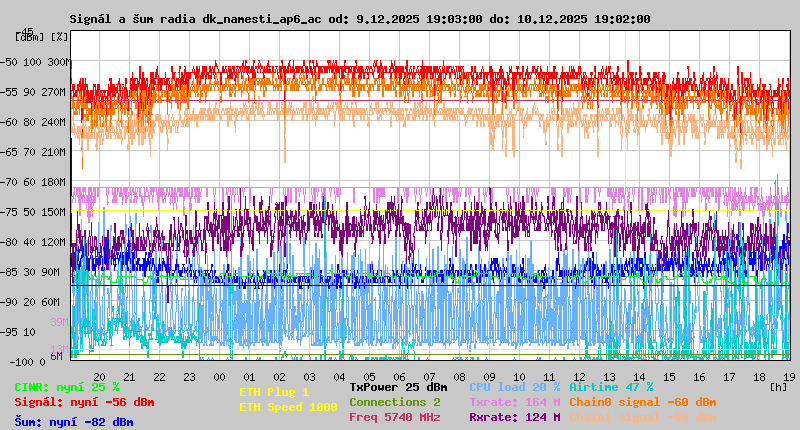Click the Freq 5740 MHz legend label
The image size is (800, 430).
tap(395, 417)
